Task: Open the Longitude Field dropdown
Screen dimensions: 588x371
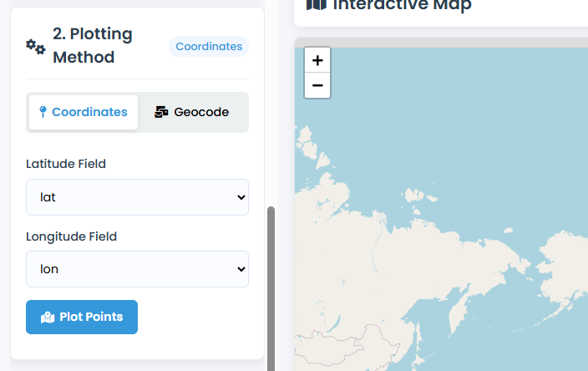Action: 137,269
